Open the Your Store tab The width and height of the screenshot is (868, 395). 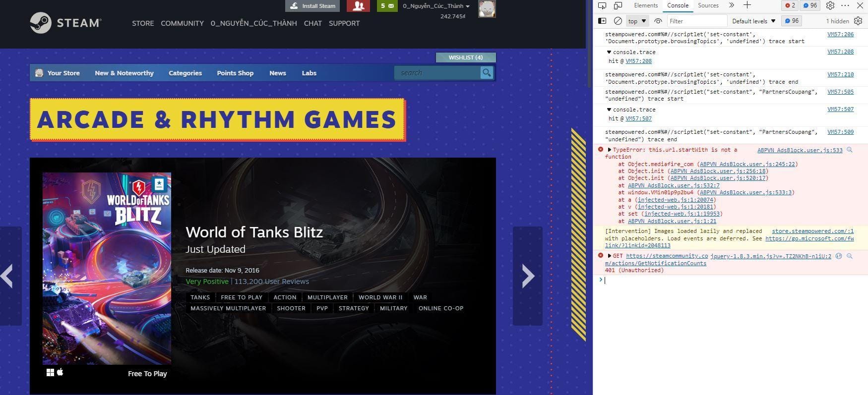click(x=57, y=73)
